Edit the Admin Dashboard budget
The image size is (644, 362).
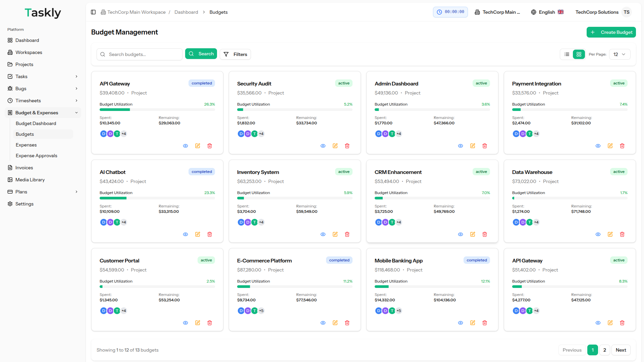click(473, 146)
